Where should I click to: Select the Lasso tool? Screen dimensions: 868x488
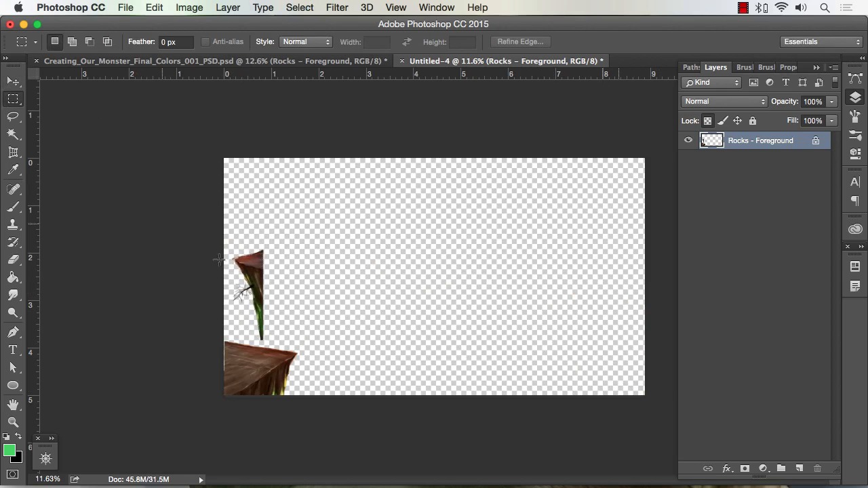pos(13,117)
